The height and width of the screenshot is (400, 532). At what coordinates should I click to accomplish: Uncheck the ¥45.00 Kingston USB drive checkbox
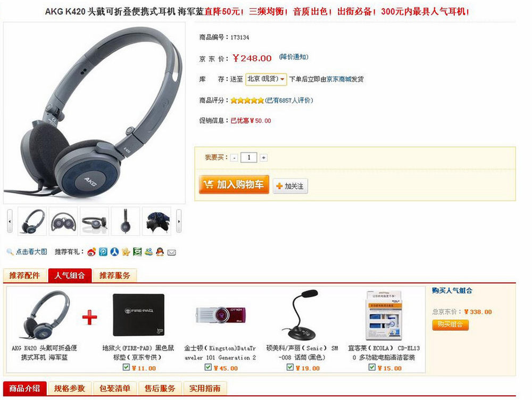click(208, 367)
